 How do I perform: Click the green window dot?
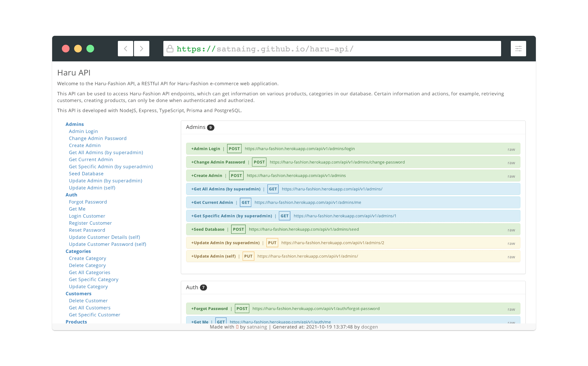90,49
